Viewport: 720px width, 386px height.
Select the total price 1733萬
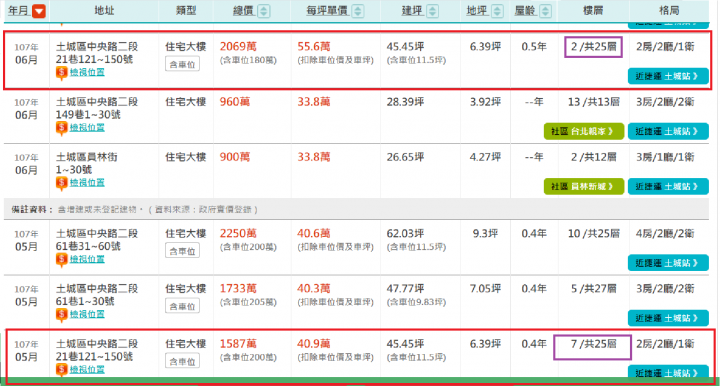click(x=238, y=288)
